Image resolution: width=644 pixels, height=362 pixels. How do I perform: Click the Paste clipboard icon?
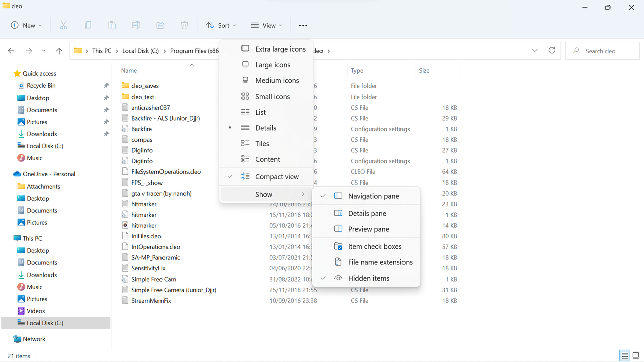112,25
